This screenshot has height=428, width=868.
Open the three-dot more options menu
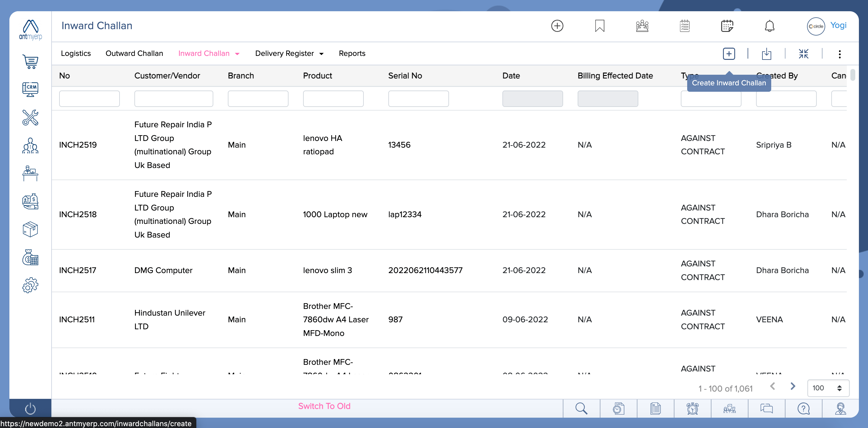point(839,54)
